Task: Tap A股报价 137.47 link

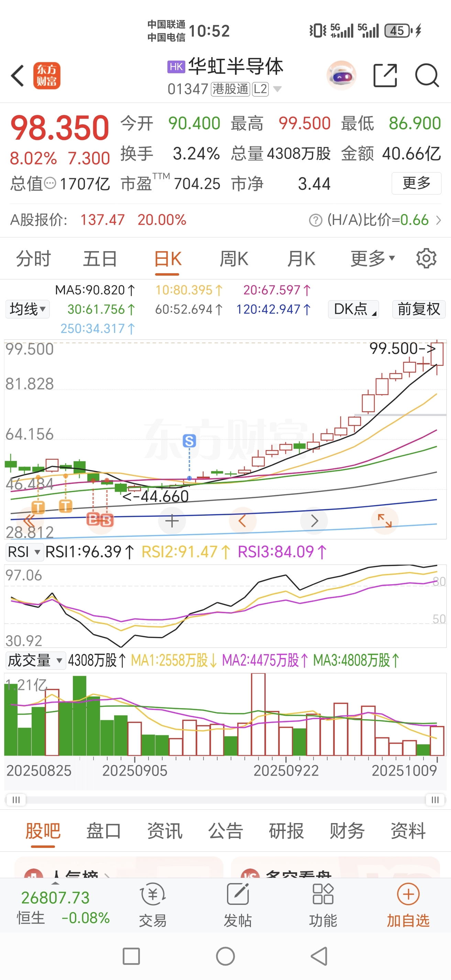Action: click(x=98, y=220)
